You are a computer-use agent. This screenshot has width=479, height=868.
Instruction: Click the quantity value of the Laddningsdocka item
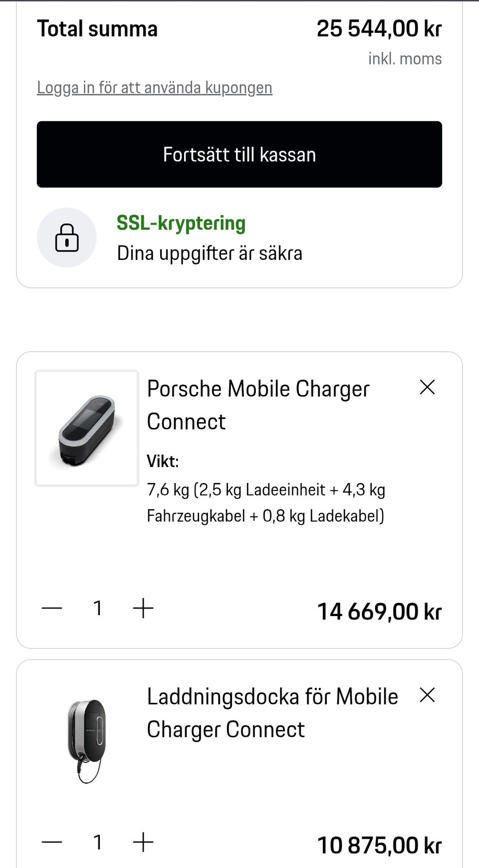coord(98,843)
